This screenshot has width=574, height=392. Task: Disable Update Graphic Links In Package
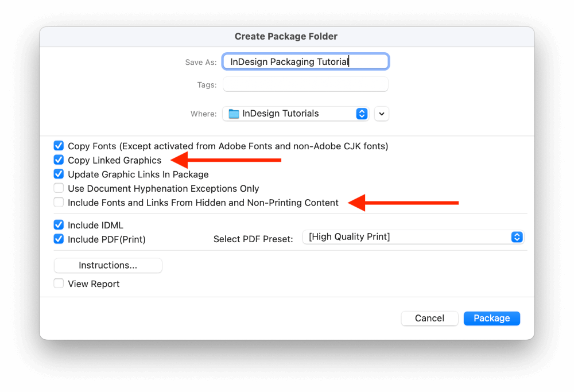59,174
